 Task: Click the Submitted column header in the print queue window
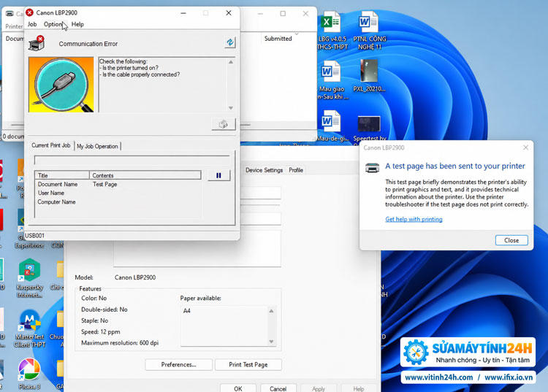[278, 39]
